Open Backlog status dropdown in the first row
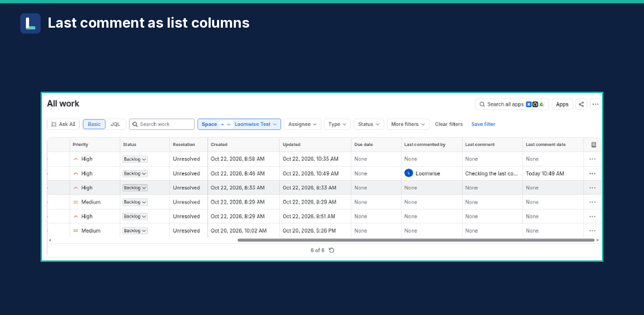This screenshot has width=644, height=315. (135, 159)
